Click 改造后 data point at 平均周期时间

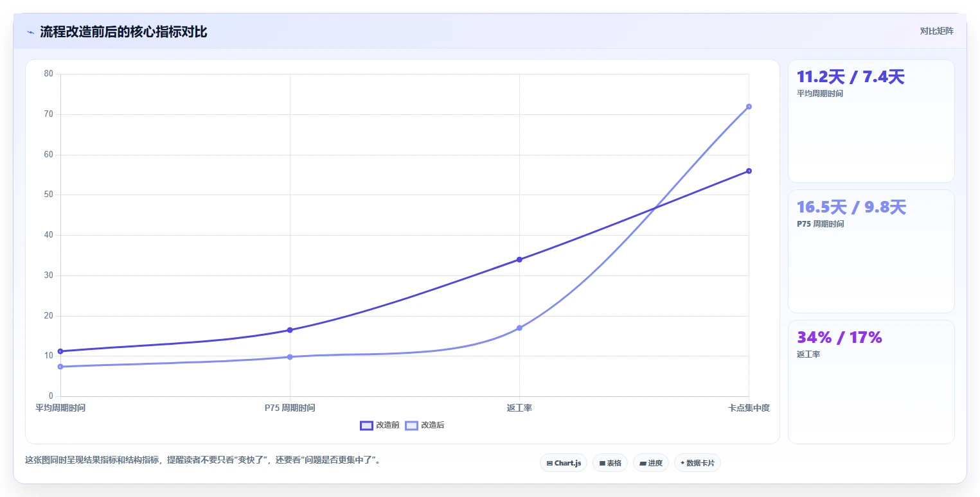point(60,367)
